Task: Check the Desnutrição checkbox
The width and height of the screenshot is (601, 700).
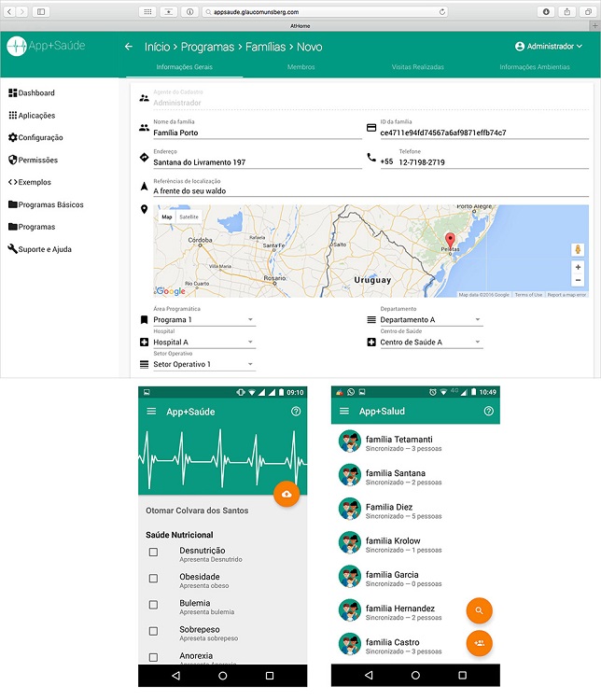Action: click(x=153, y=553)
